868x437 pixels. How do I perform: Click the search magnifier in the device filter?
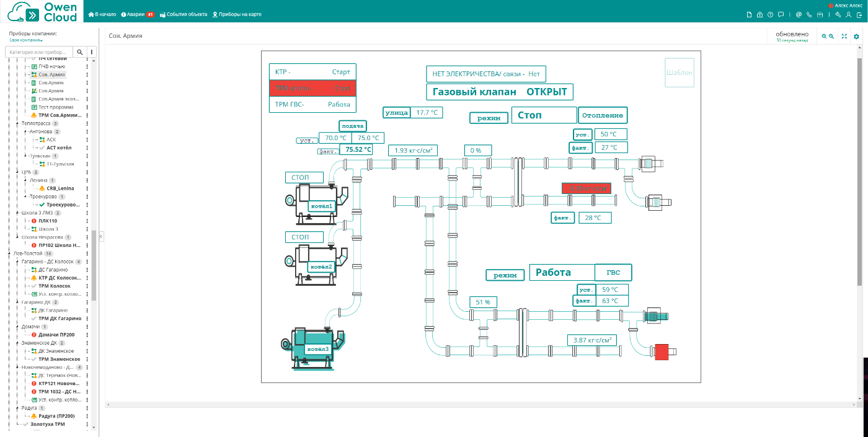[79, 52]
